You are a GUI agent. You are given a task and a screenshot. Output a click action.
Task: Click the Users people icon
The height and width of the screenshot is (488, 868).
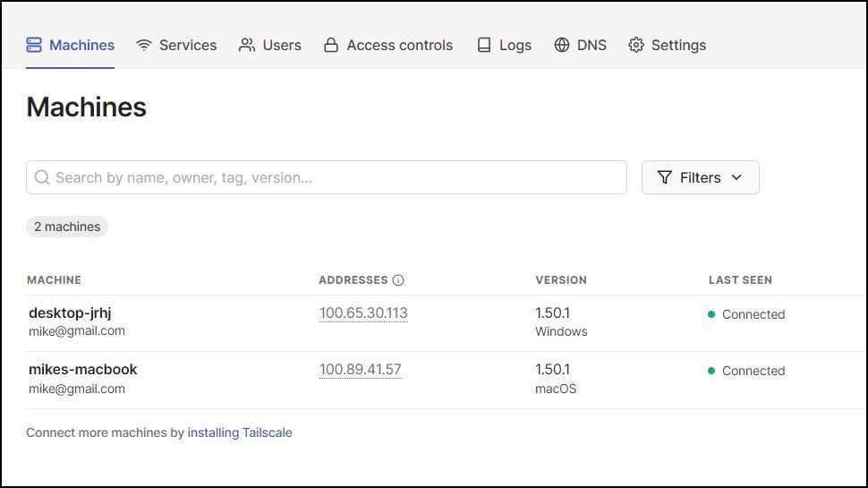(247, 45)
